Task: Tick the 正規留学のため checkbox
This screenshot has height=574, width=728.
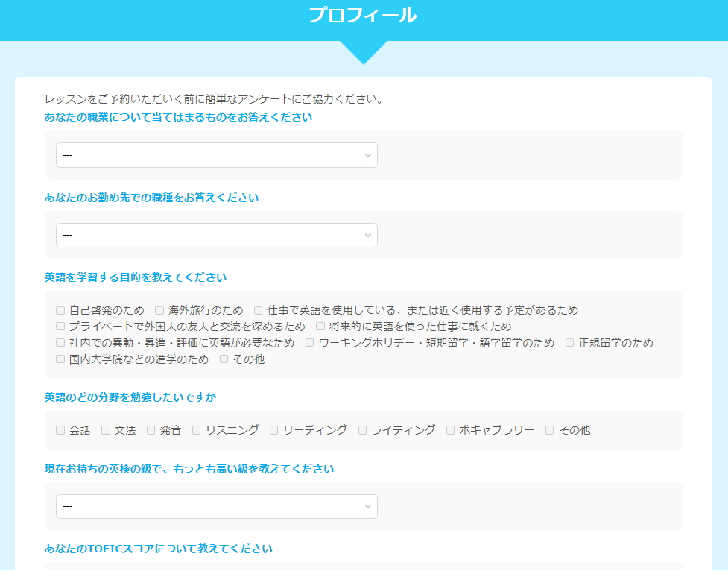Action: 570,343
